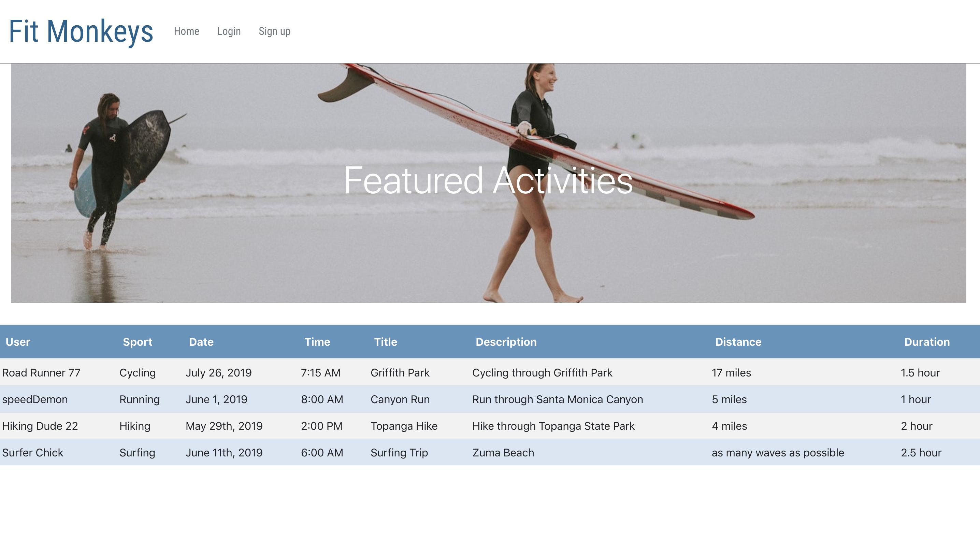This screenshot has width=980, height=535.
Task: Click the Topanga Hike title cell
Action: (404, 426)
